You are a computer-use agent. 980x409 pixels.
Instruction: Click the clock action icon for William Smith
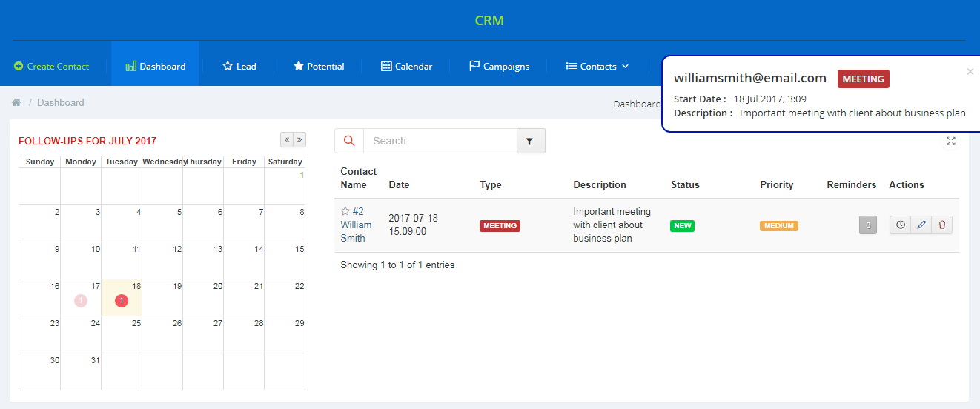(x=901, y=225)
